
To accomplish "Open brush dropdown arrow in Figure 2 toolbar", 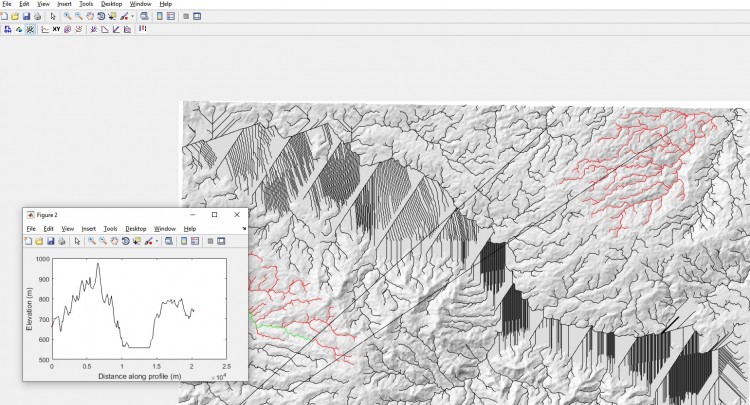I will click(157, 241).
